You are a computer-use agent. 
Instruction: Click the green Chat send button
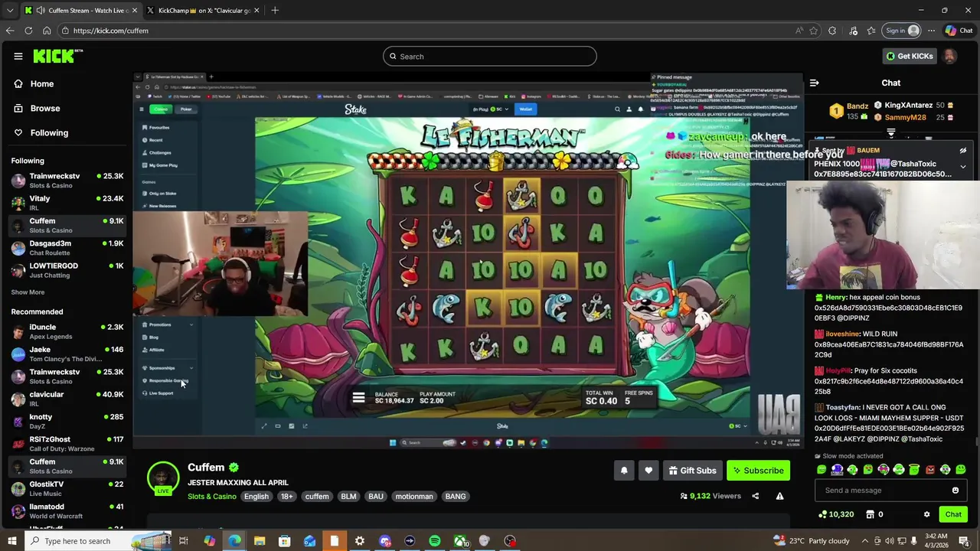click(x=953, y=514)
